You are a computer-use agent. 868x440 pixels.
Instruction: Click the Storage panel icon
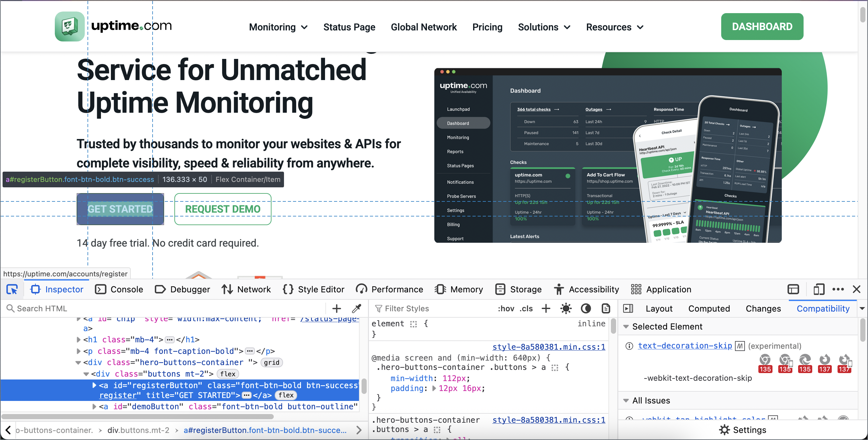tap(500, 289)
